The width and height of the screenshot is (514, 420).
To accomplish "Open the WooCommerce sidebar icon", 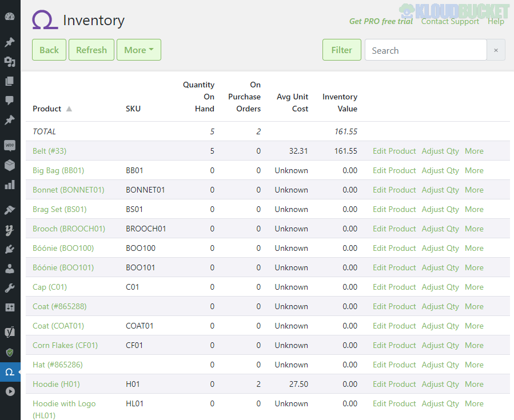I will point(10,145).
